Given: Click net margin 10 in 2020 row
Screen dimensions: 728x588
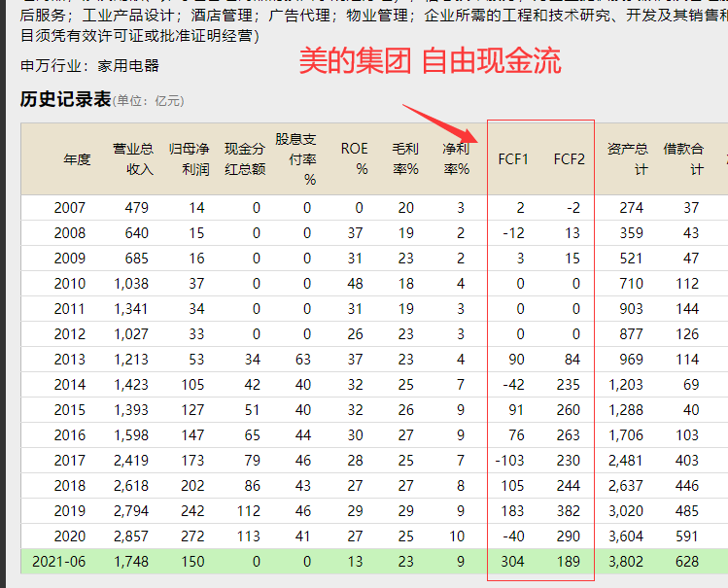Looking at the screenshot, I should point(457,536).
